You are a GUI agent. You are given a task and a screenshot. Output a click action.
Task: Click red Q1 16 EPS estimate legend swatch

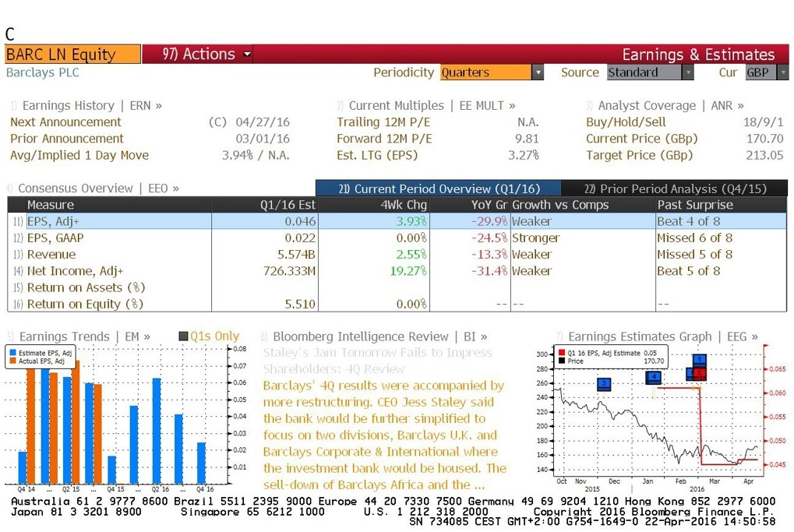pos(562,353)
